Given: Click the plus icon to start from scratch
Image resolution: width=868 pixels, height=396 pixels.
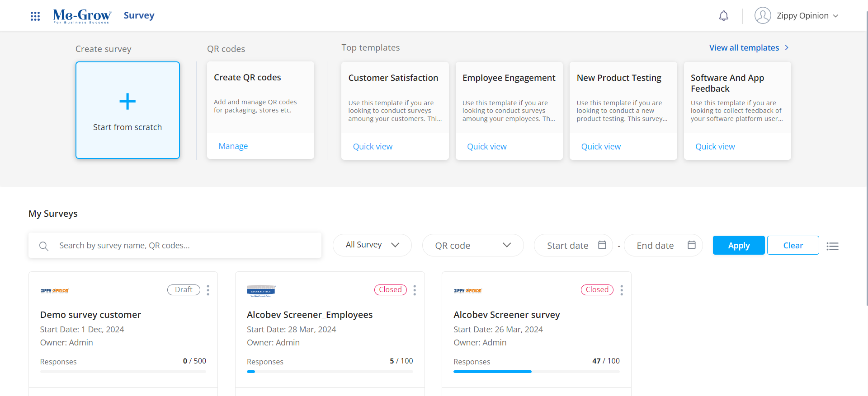Looking at the screenshot, I should click(127, 102).
